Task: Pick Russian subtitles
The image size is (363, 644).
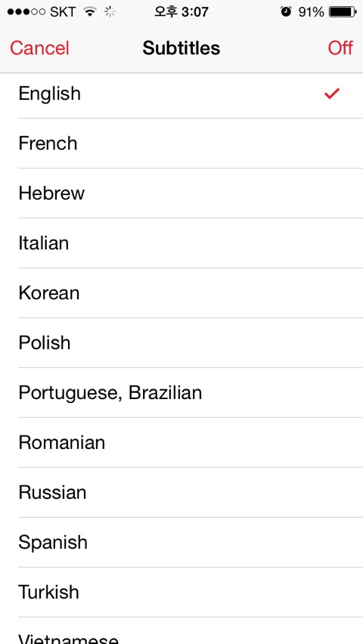Action: pos(181,492)
